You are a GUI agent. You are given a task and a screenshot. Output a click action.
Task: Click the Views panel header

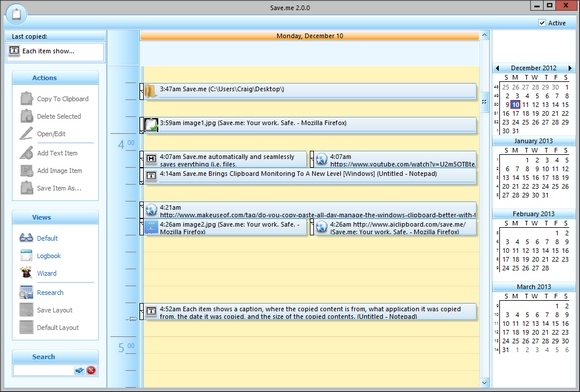pyautogui.click(x=55, y=217)
